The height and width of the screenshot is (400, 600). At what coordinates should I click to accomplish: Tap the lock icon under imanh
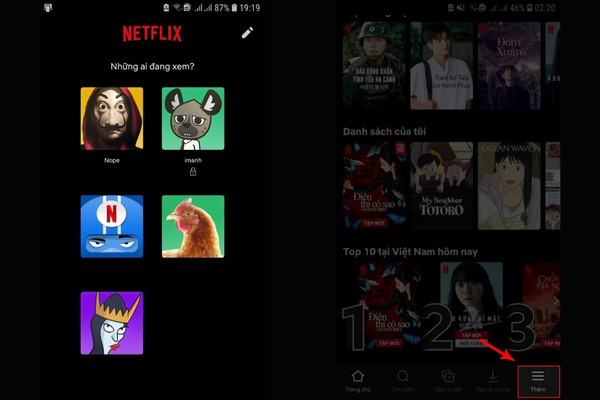click(x=193, y=171)
